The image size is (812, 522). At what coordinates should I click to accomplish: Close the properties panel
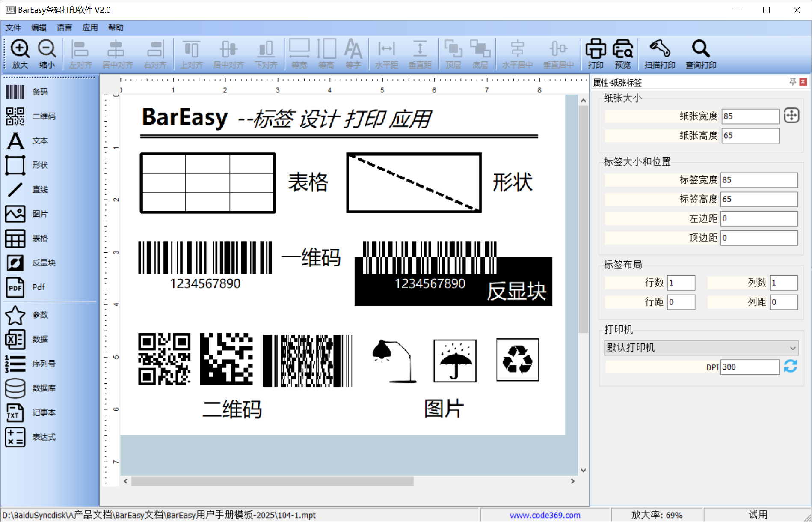tap(803, 82)
